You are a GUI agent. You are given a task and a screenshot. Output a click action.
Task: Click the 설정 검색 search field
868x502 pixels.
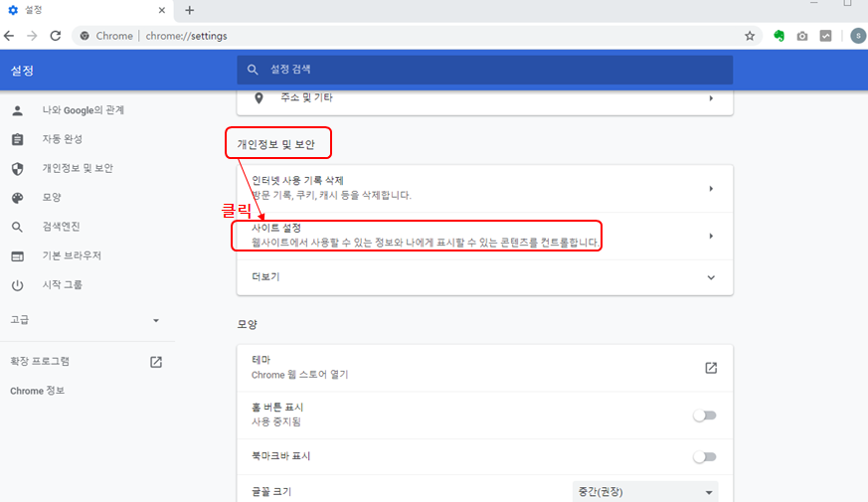[x=485, y=70]
